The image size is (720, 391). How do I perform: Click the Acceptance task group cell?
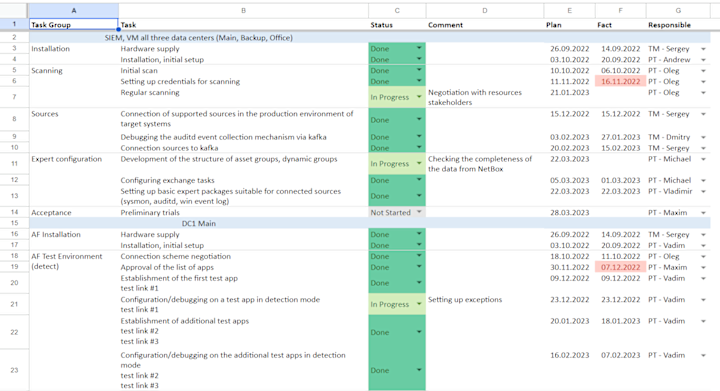[x=51, y=212]
